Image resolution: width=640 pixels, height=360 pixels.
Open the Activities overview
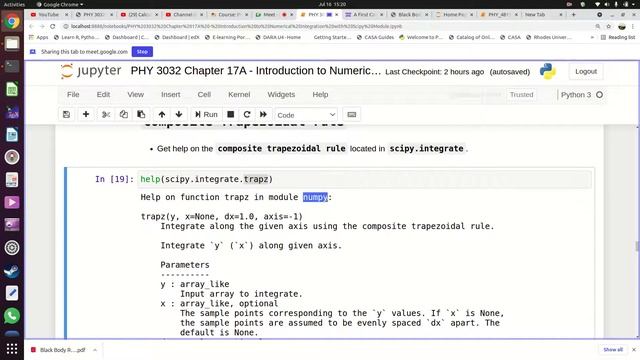(x=14, y=4)
